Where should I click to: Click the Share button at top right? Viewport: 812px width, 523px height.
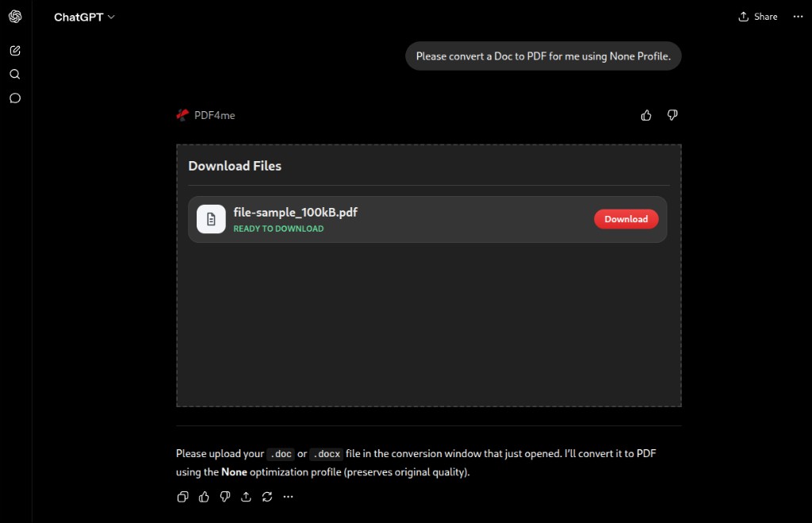click(x=757, y=17)
